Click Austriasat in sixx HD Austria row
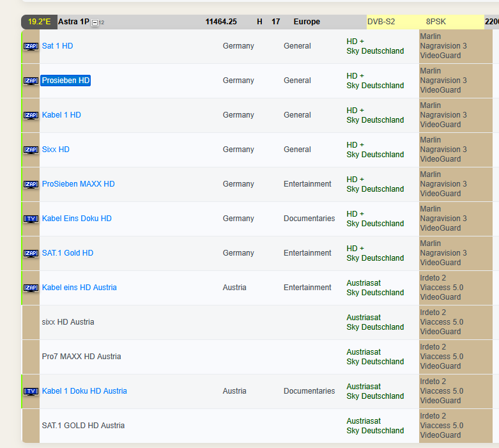The width and height of the screenshot is (499, 448). pos(364,318)
